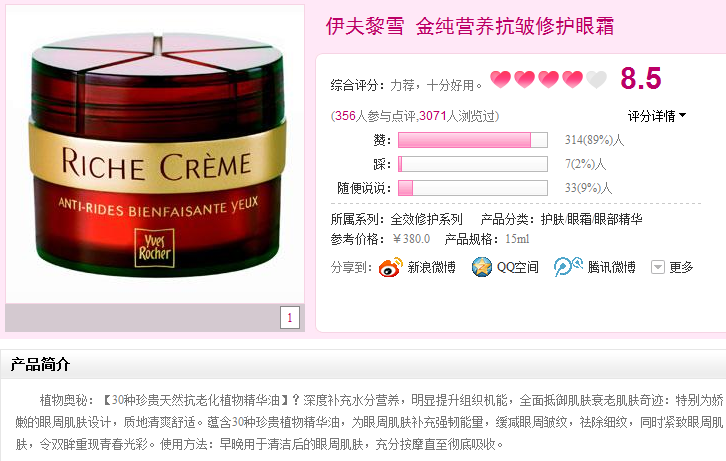Screen dimensions: 726x461
Task: Open the 新浪微博 share link
Action: [x=432, y=267]
